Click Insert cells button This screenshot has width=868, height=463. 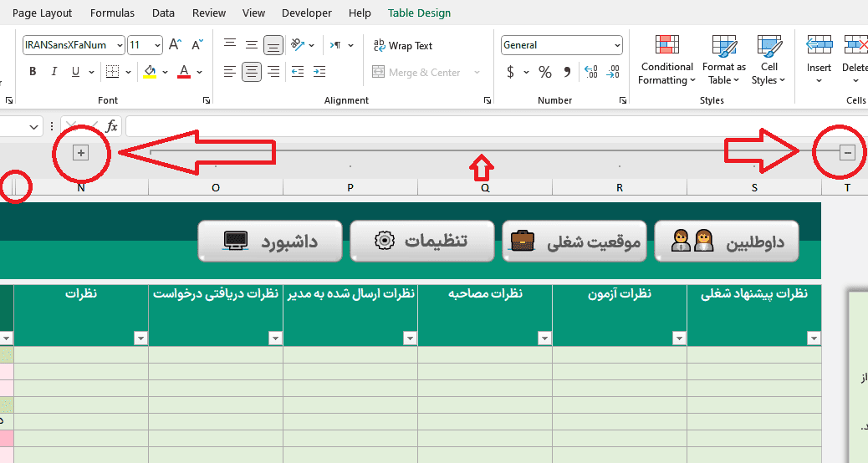point(819,59)
